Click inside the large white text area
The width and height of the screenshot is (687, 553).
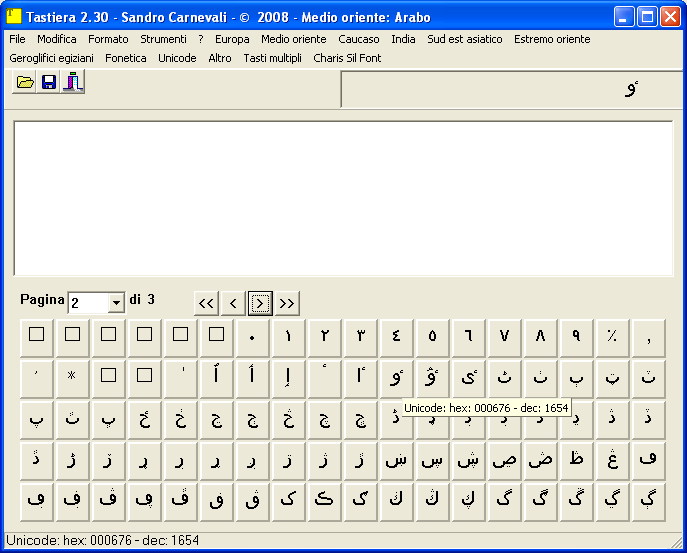(x=344, y=199)
